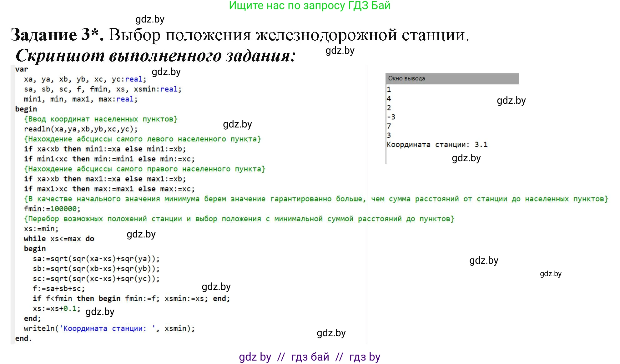
Task: Select the real type keyword in declarations
Action: (134, 79)
